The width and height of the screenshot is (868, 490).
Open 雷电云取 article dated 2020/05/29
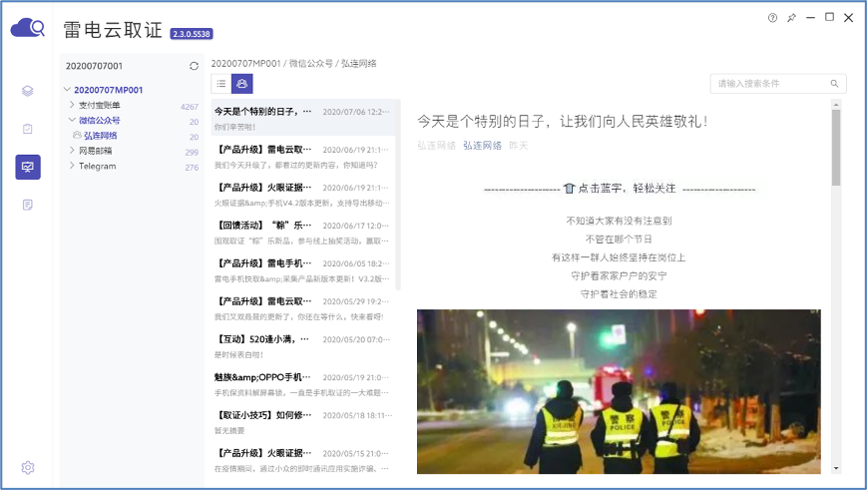click(x=303, y=308)
